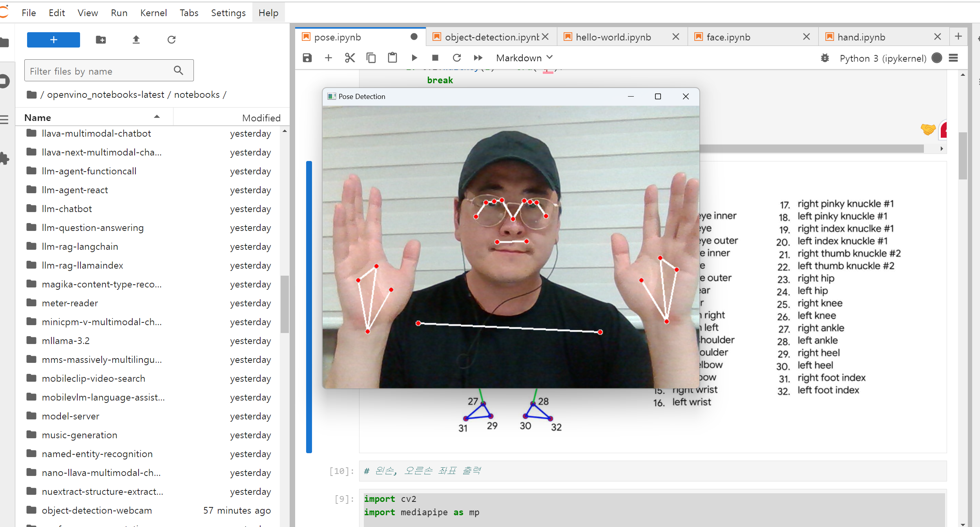Interrupt the kernel with stop button
The height and width of the screenshot is (527, 980).
pos(435,58)
